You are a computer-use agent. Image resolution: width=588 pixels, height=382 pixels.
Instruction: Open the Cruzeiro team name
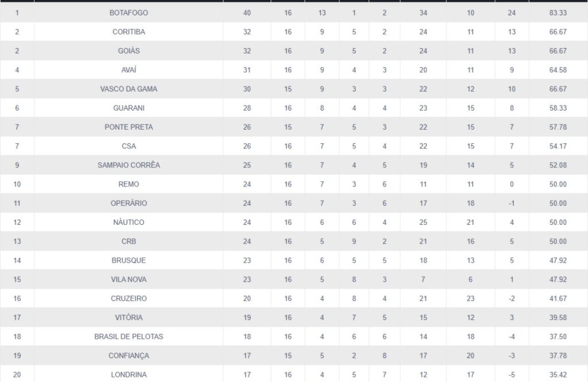[x=129, y=298]
